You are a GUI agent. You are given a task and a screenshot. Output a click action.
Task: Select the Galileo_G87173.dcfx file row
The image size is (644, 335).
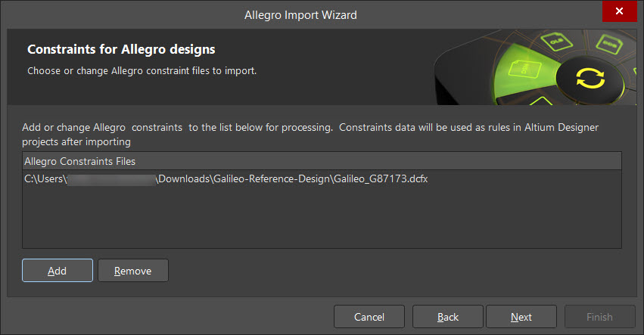tap(322, 179)
